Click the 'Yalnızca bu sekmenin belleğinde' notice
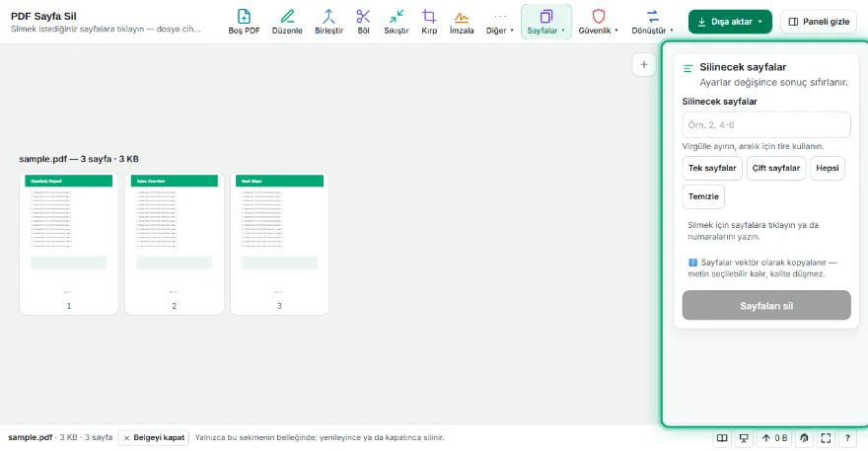This screenshot has width=868, height=451. 320,437
